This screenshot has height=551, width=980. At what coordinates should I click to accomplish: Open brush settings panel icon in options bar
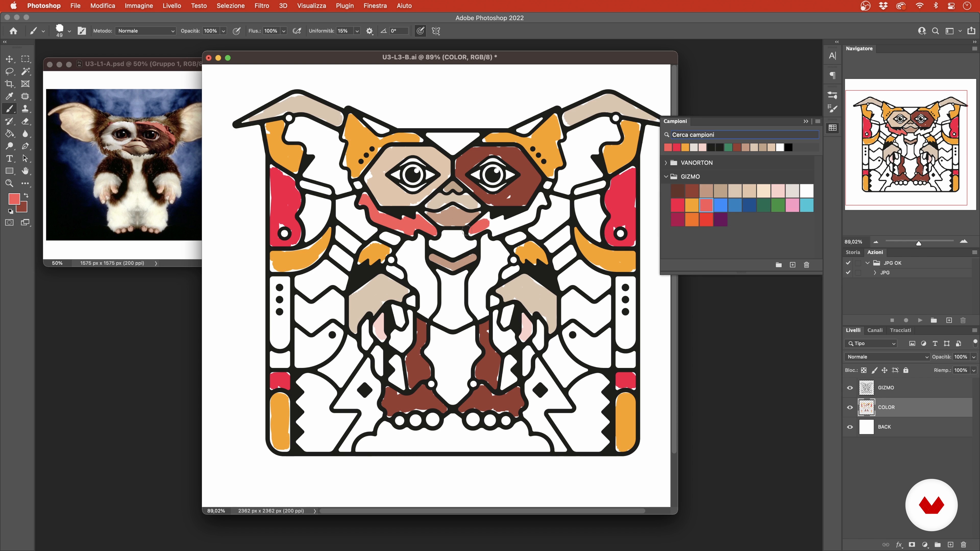[82, 31]
